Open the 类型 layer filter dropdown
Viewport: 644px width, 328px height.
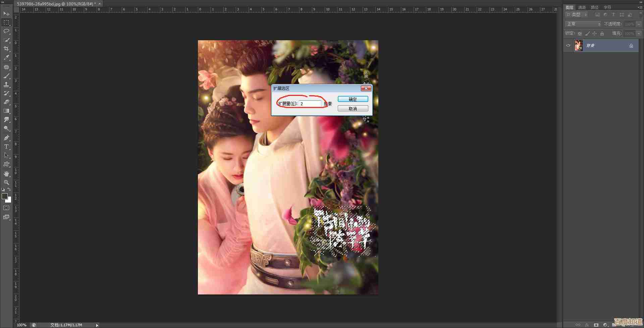point(577,15)
